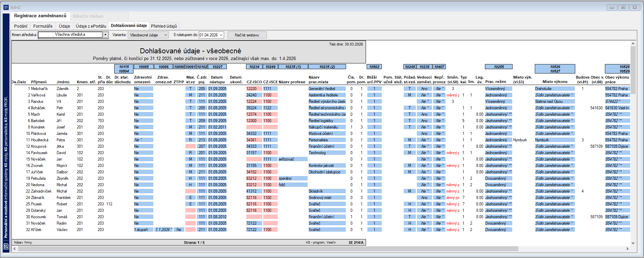Open the Kmen.střediska dropdown arrow
Viewport: 644px width, 258px height.
click(105, 35)
